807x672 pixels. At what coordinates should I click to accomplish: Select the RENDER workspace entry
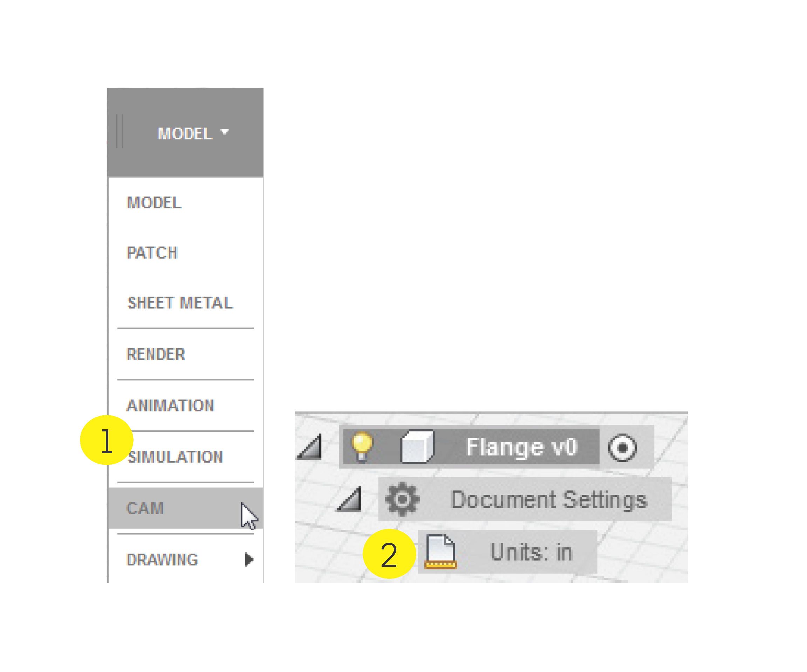(x=156, y=354)
